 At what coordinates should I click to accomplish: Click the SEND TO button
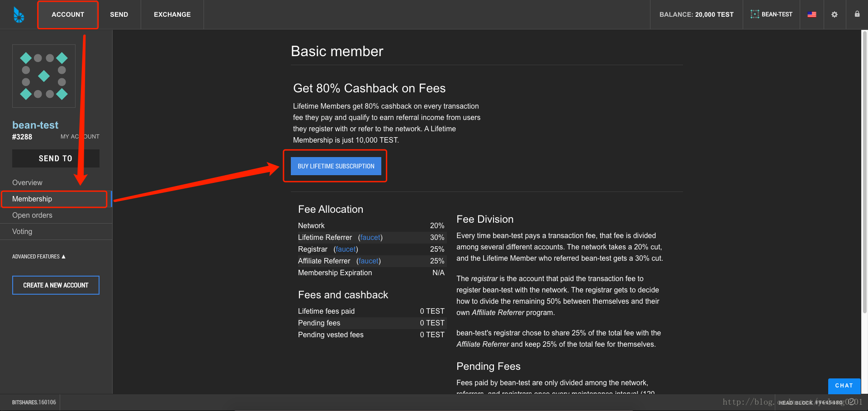(x=56, y=158)
